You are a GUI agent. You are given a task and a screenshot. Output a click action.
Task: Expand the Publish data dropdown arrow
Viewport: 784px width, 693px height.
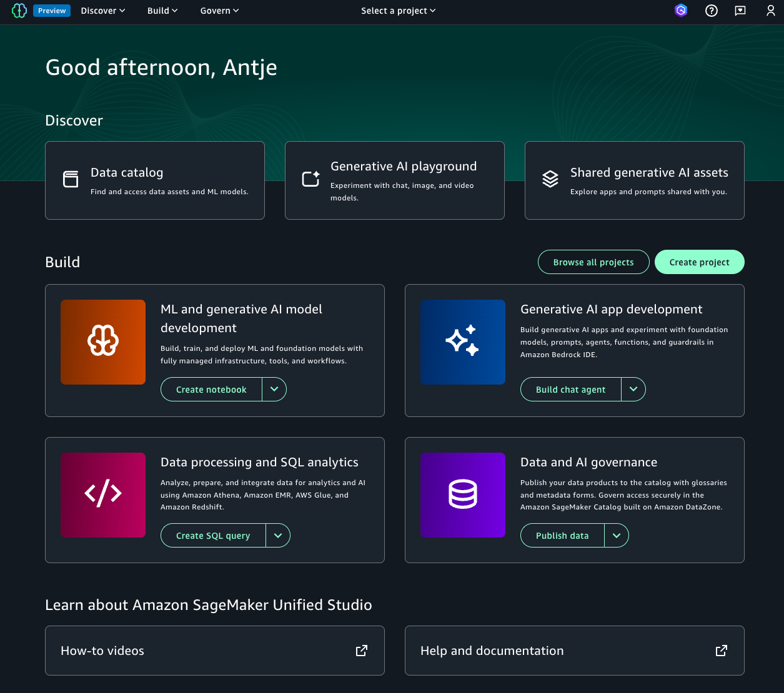tap(617, 536)
